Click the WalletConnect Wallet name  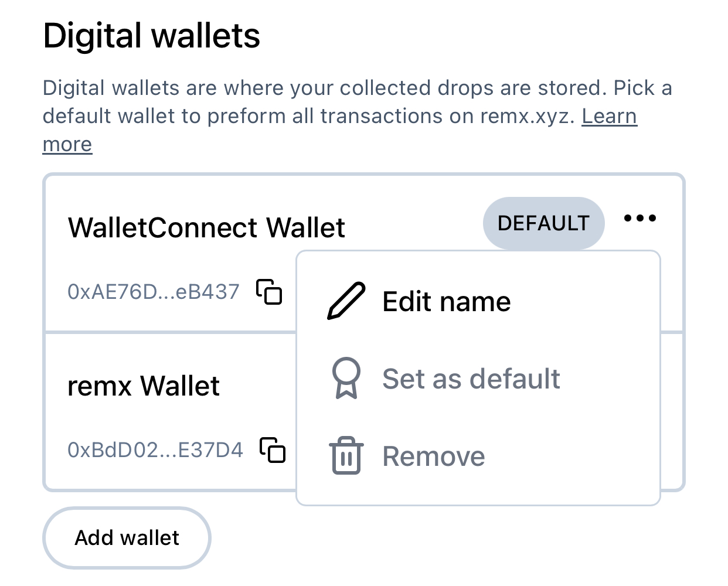206,227
